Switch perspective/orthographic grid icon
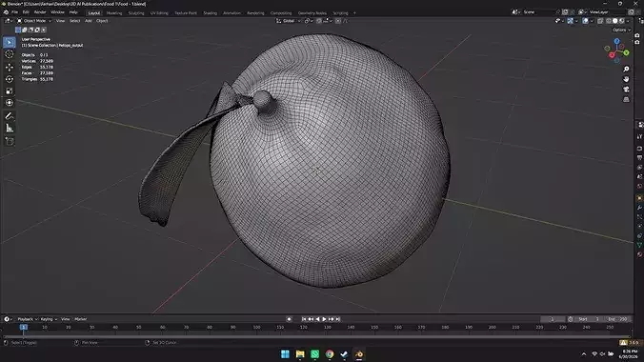Image resolution: width=644 pixels, height=362 pixels. tap(626, 99)
